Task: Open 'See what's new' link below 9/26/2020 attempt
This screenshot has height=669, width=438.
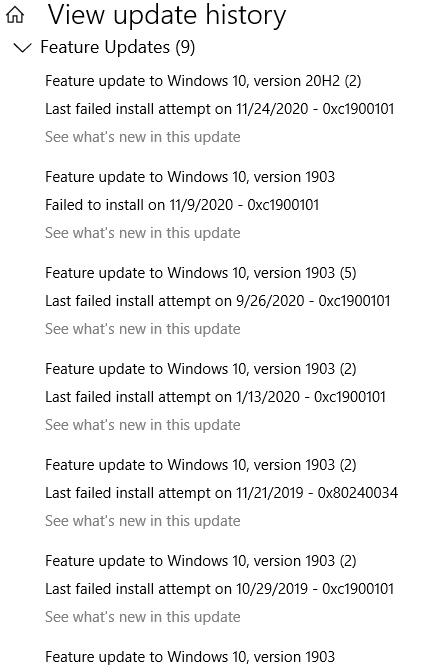Action: click(x=143, y=329)
